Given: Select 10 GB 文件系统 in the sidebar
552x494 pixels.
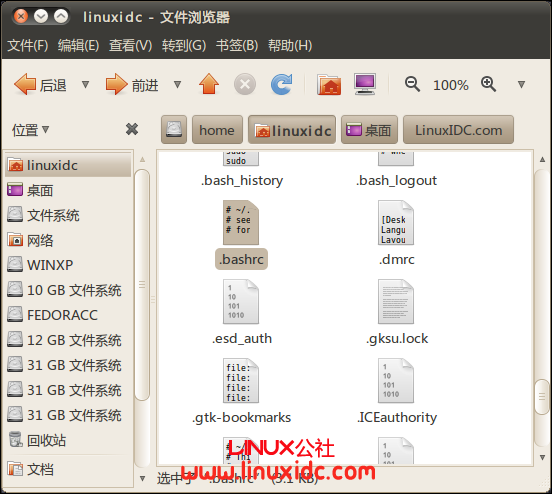Looking at the screenshot, I should click(68, 290).
